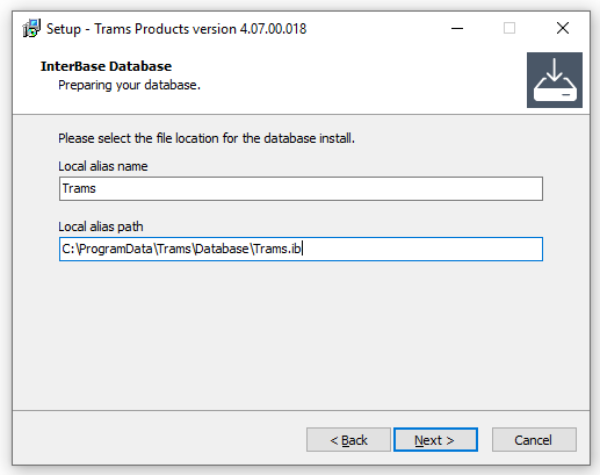This screenshot has height=475, width=600.
Task: Click the Local alias name input field
Action: click(300, 189)
